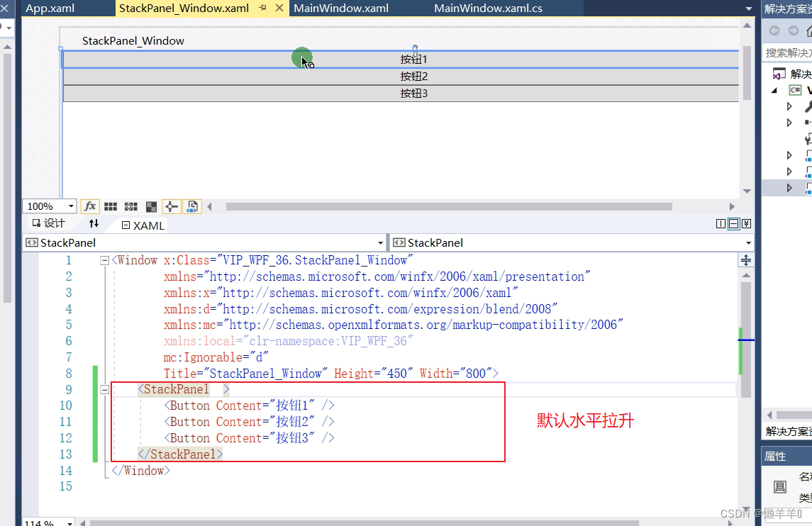
Task: Select the StackPanel_Window.xaml tab
Action: pos(184,9)
